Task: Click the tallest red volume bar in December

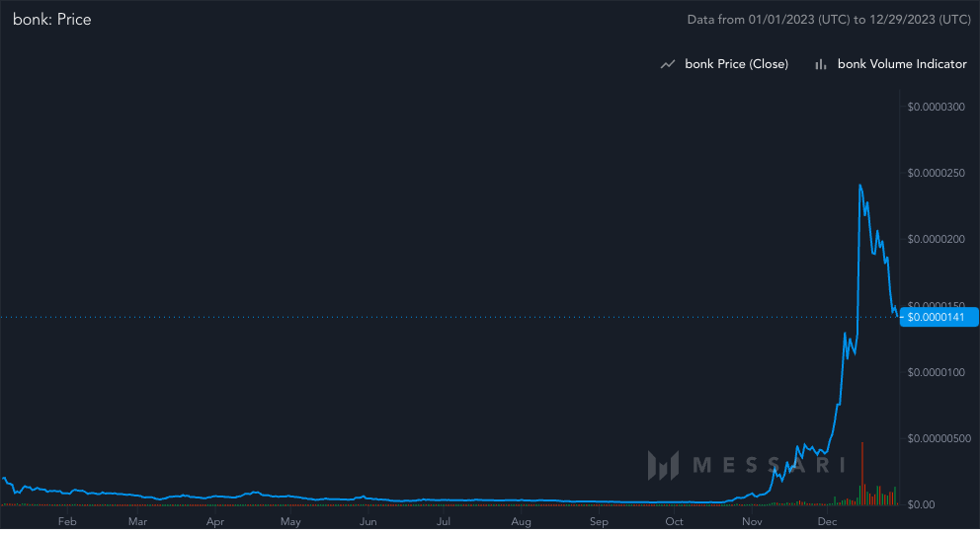Action: pyautogui.click(x=861, y=473)
